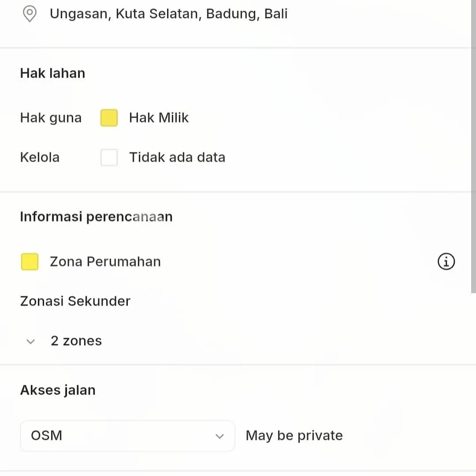Expand the 2 zones list
This screenshot has height=476, width=476.
(76, 341)
